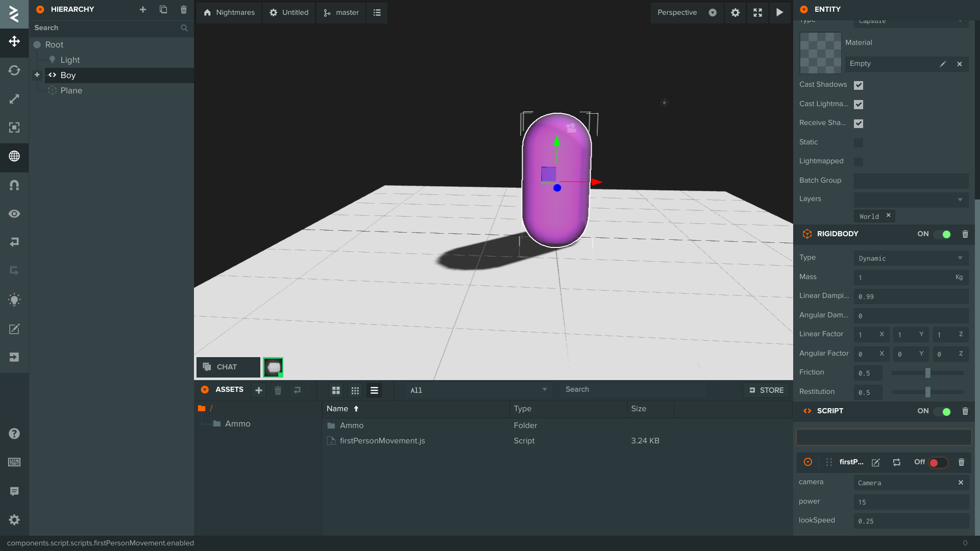Viewport: 980px width, 551px height.
Task: Expand the Boy entity in hierarchy
Action: [37, 75]
